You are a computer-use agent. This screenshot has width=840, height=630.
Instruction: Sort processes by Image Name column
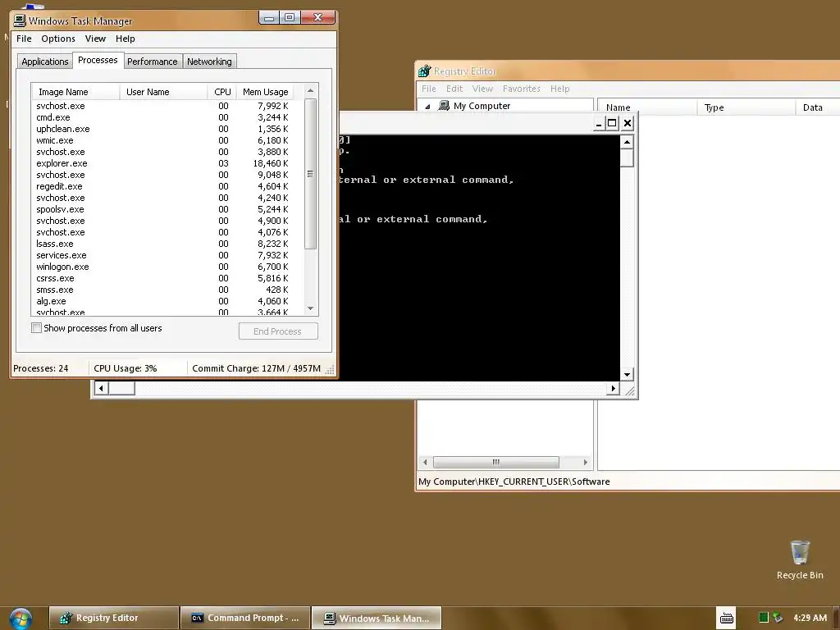[x=76, y=92]
